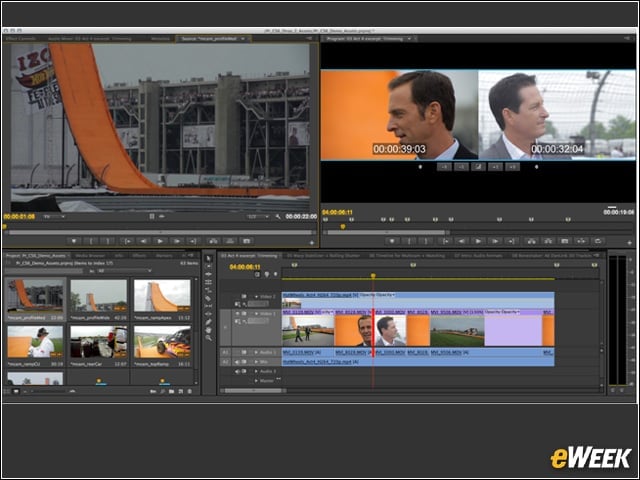Adjust the Project panel thumbnail zoom slider
The width and height of the screenshot is (640, 480).
(x=49, y=391)
